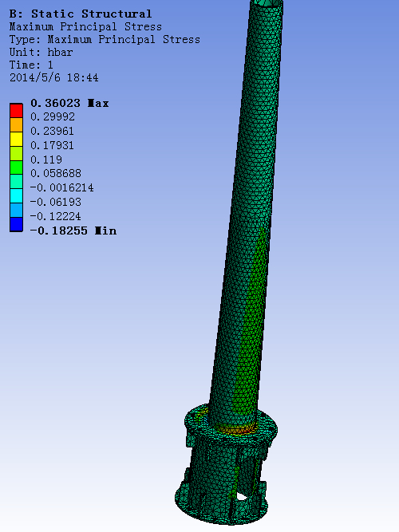Click the bright green legend band

pos(16,167)
